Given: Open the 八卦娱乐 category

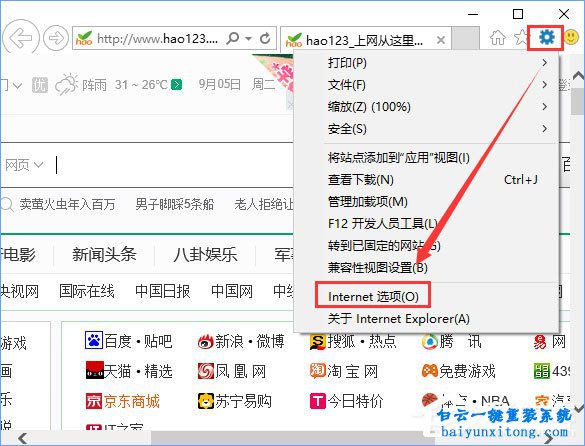Looking at the screenshot, I should (x=205, y=255).
